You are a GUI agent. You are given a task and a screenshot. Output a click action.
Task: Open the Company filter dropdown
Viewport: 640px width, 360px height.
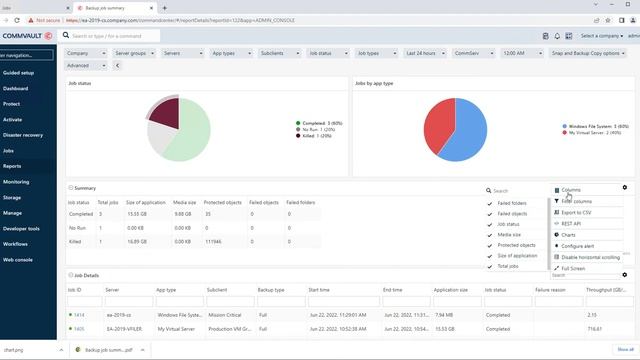click(86, 53)
